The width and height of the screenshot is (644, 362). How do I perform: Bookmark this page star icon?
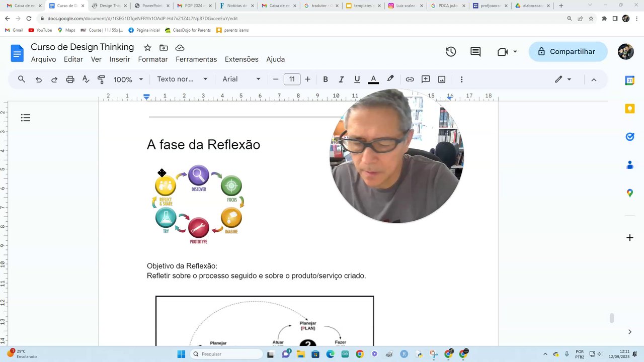pos(591,18)
